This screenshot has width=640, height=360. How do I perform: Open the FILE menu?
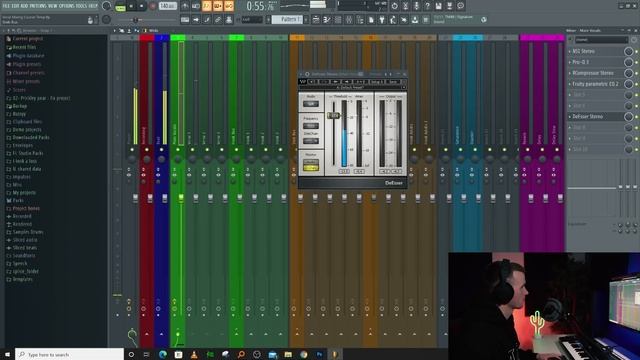tap(6, 6)
